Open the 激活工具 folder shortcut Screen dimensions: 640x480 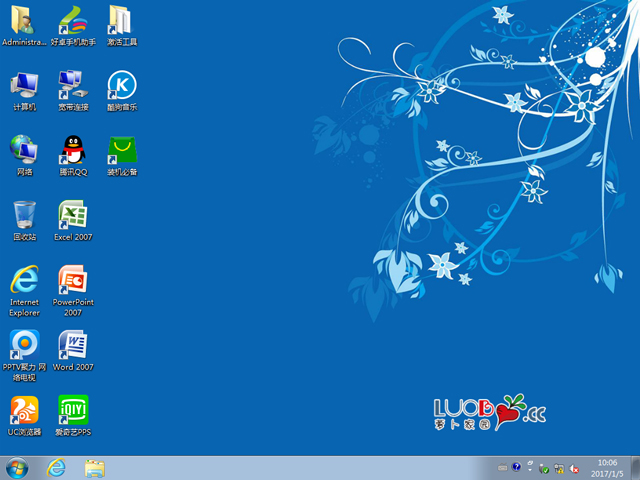[122, 21]
